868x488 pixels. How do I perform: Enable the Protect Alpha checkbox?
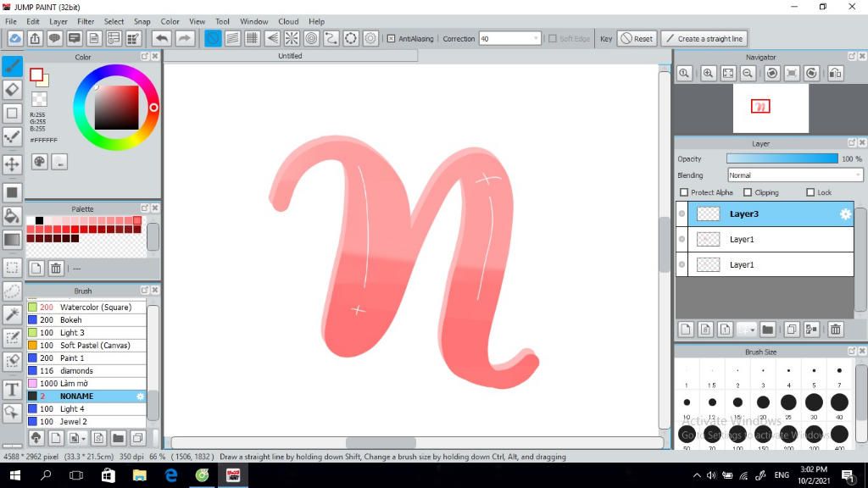[684, 192]
